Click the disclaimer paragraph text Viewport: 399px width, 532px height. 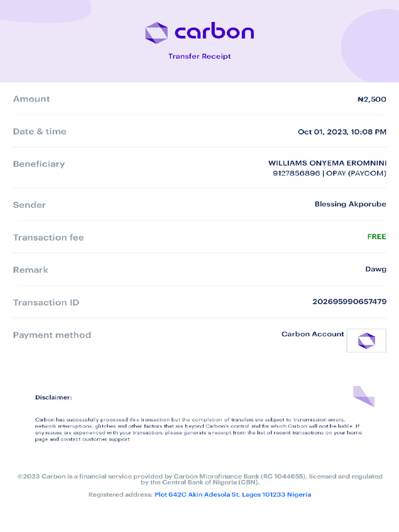[198, 429]
